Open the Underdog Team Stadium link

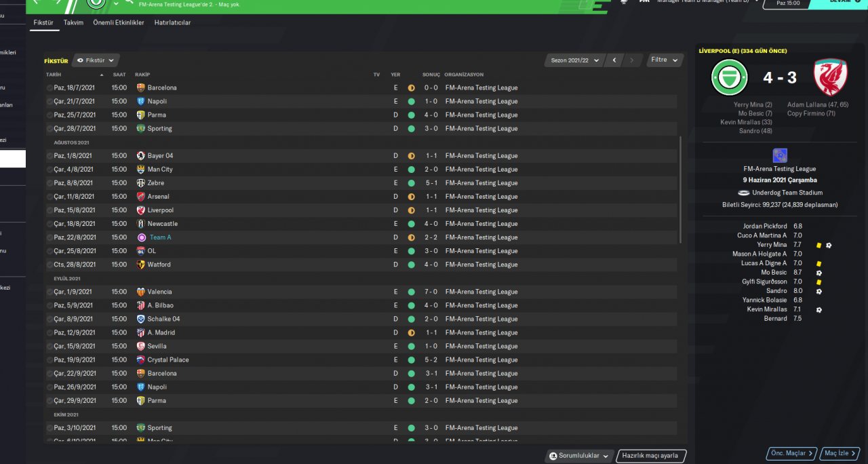pyautogui.click(x=787, y=193)
